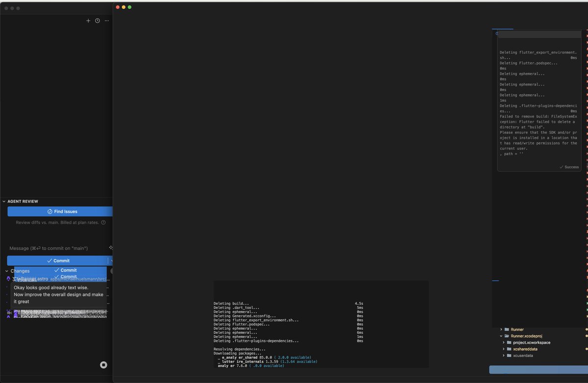Open the Commit button's dropdown arrow
Viewport: 588px width, 383px height.
111,260
